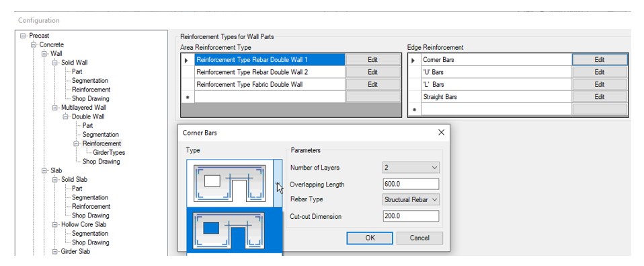
Task: Collapse the Girder Slab node
Action: 55,251
